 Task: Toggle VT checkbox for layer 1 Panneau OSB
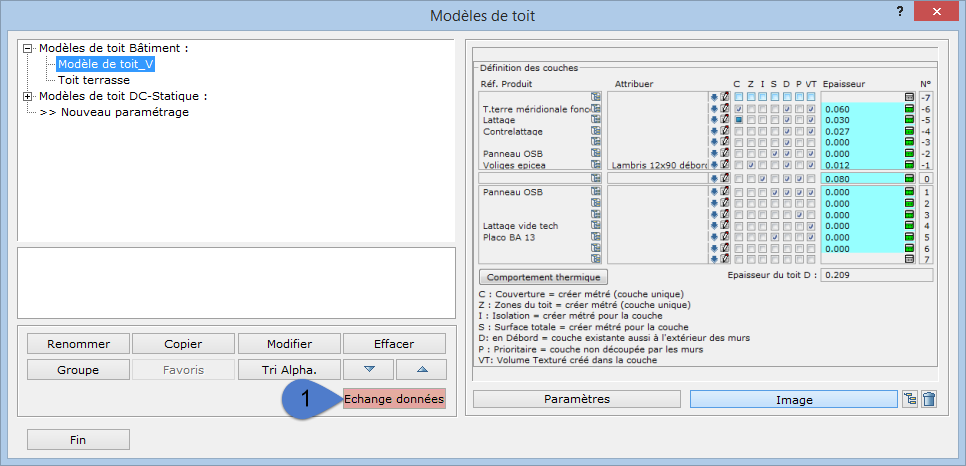811,192
